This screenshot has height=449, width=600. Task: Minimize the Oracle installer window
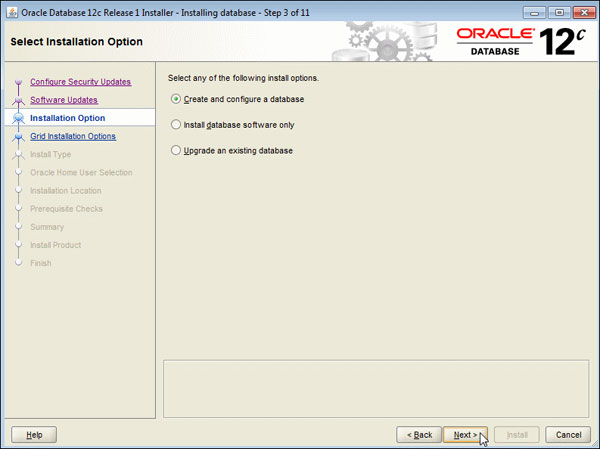[x=534, y=13]
